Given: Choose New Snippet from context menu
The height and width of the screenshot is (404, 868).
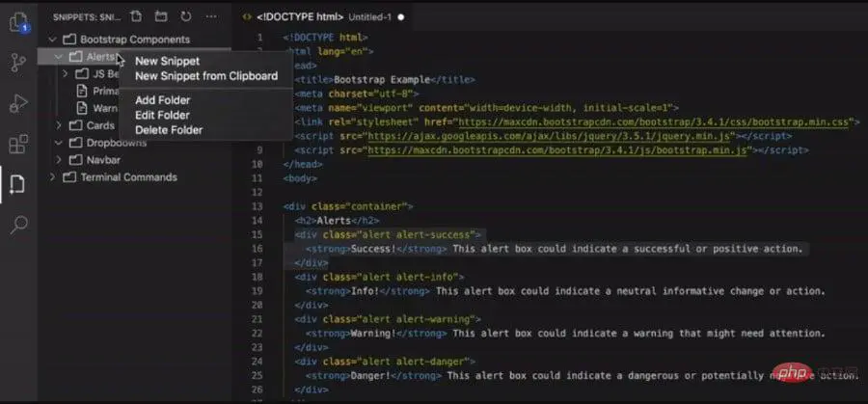Looking at the screenshot, I should coord(167,62).
